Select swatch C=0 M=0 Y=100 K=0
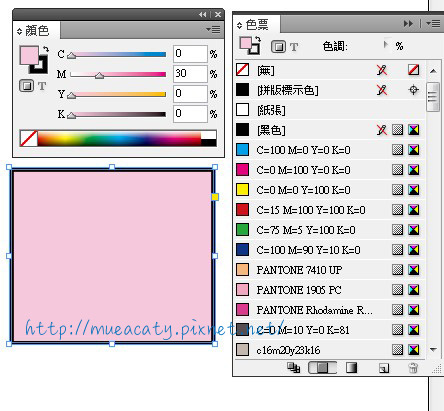The height and width of the screenshot is (411, 444). click(x=329, y=190)
